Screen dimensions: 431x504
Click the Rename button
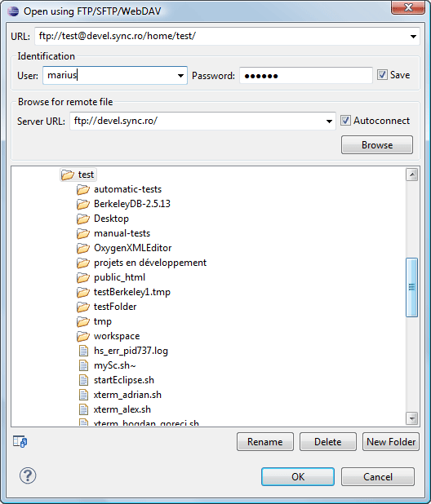pyautogui.click(x=265, y=442)
